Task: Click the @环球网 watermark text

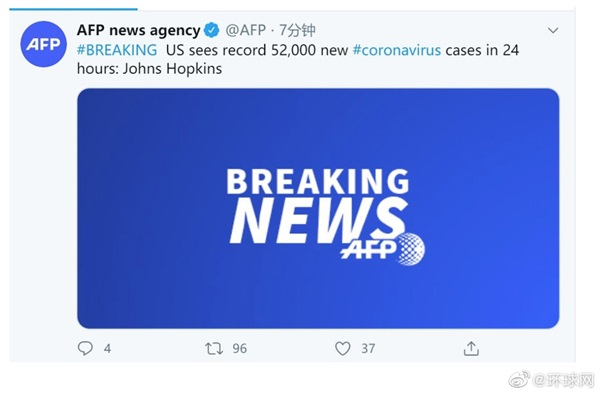Action: [563, 379]
